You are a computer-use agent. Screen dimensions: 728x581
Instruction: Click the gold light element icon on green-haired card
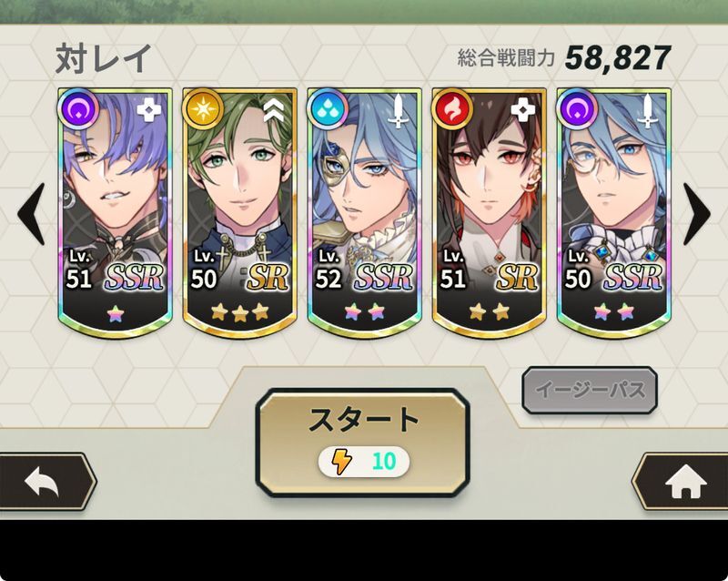203,109
